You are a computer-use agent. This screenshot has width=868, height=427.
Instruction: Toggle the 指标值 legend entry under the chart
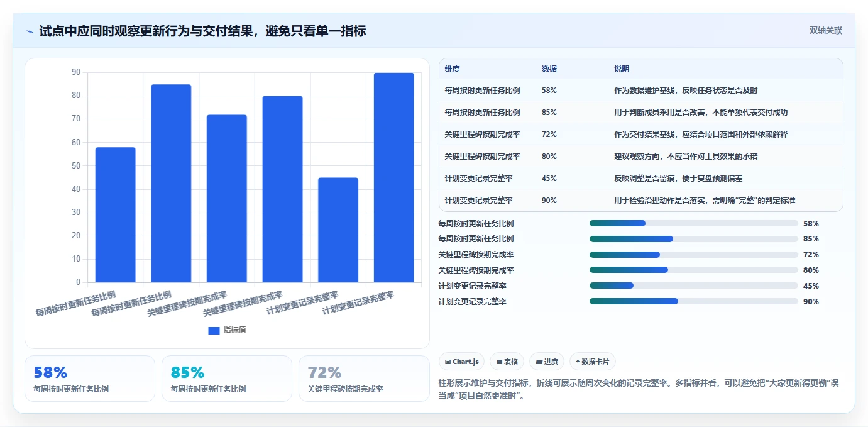click(x=227, y=330)
